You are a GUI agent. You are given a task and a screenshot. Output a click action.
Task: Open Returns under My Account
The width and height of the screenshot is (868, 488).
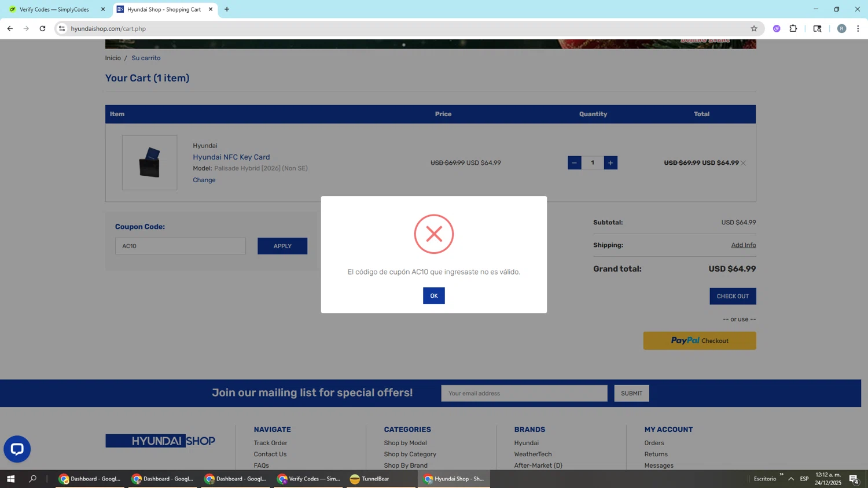(x=656, y=454)
